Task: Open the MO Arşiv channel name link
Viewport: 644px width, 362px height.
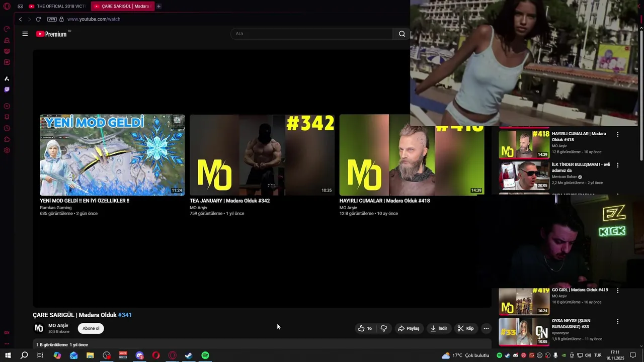Action: 58,326
